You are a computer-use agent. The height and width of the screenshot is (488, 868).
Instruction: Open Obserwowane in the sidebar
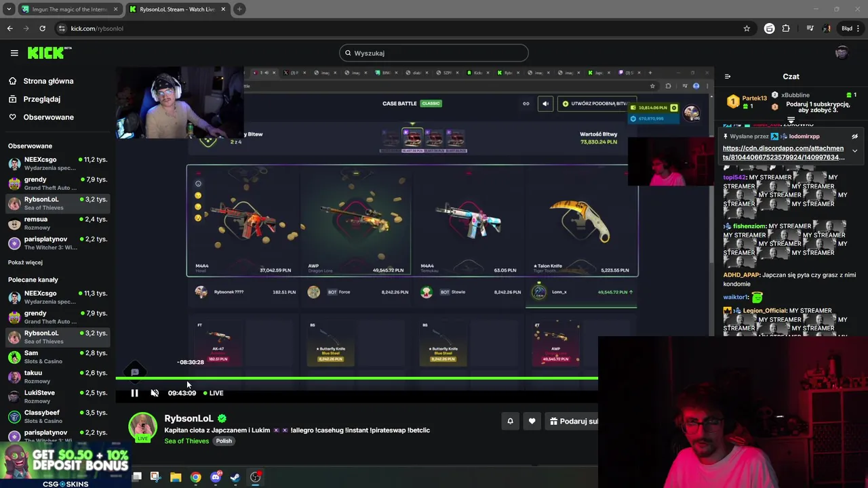point(41,117)
